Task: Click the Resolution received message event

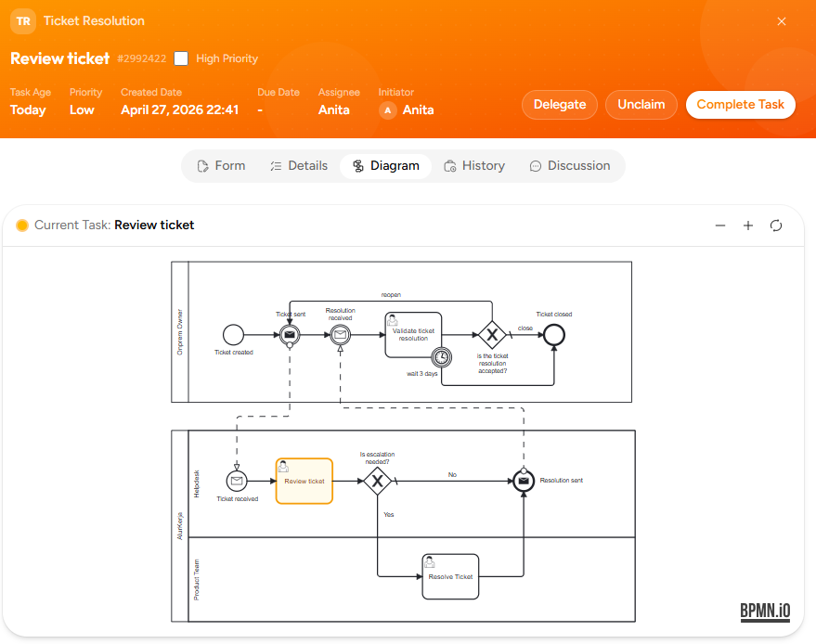Action: (341, 334)
